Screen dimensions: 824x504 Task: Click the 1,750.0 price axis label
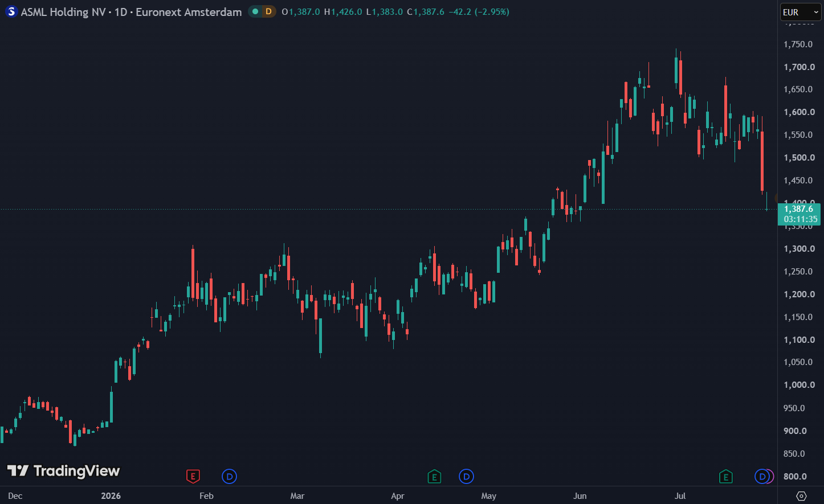[x=798, y=44]
